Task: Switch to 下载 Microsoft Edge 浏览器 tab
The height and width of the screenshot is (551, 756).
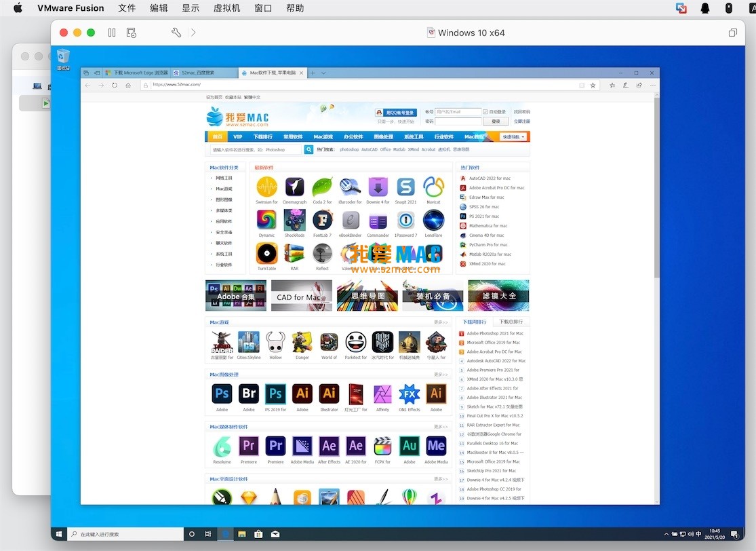Action: [136, 73]
